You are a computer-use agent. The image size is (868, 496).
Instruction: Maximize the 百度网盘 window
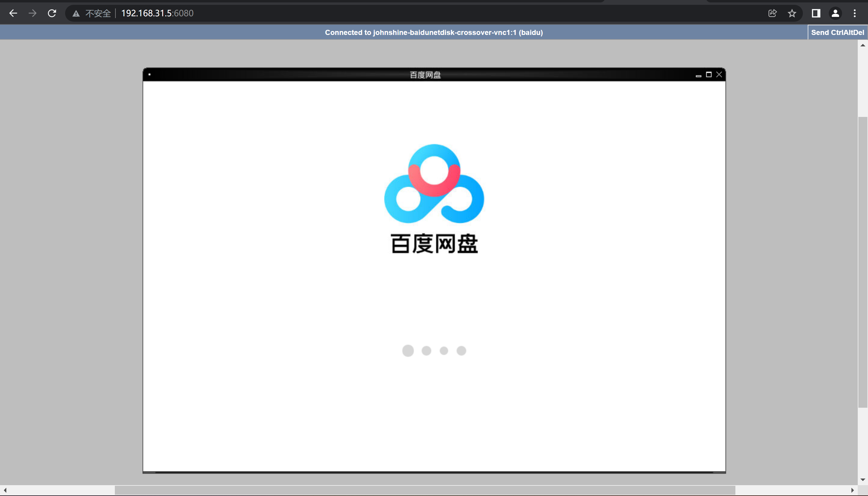tap(709, 75)
